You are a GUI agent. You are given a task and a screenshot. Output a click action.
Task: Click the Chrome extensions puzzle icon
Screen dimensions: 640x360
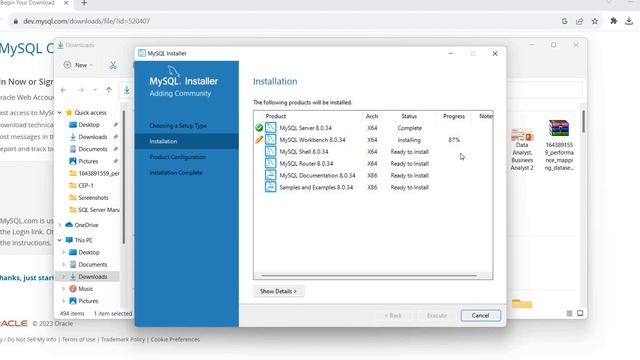click(613, 21)
